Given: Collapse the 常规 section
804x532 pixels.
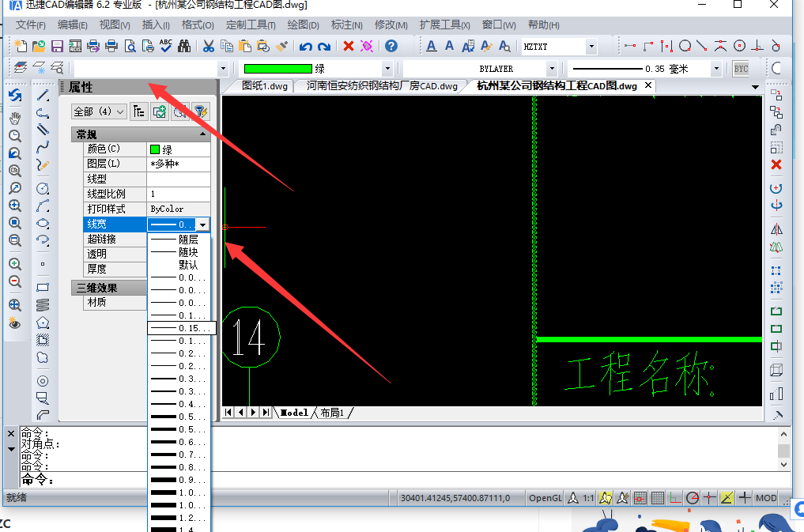Looking at the screenshot, I should point(202,134).
